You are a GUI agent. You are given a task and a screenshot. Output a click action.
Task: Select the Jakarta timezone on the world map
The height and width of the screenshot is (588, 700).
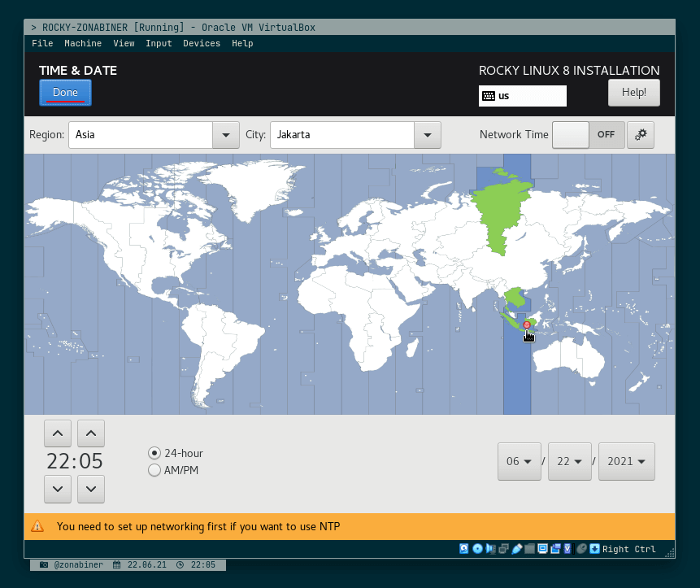click(526, 324)
